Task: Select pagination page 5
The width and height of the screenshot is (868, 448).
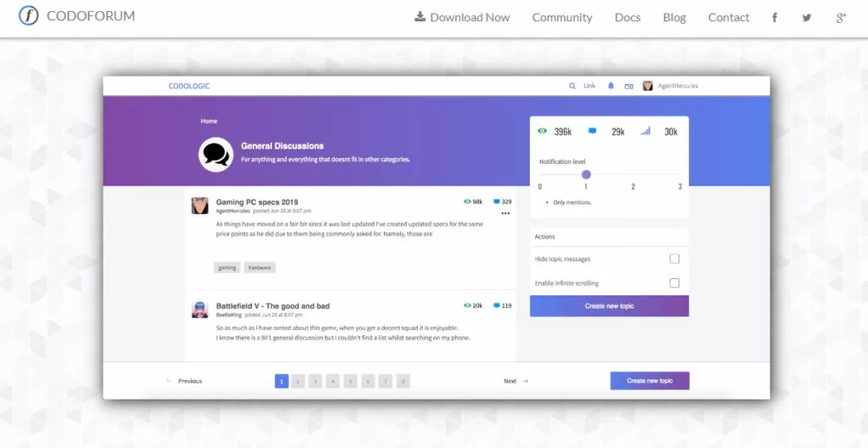Action: pos(350,382)
